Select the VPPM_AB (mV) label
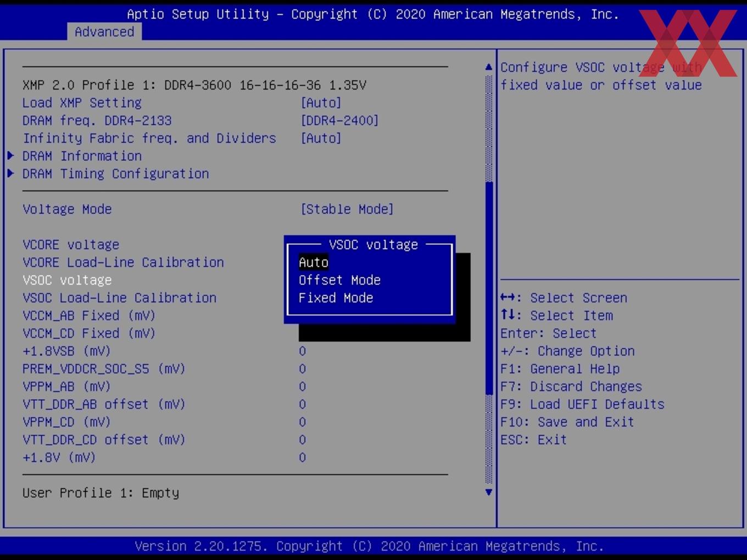This screenshot has width=747, height=560. coord(66,387)
